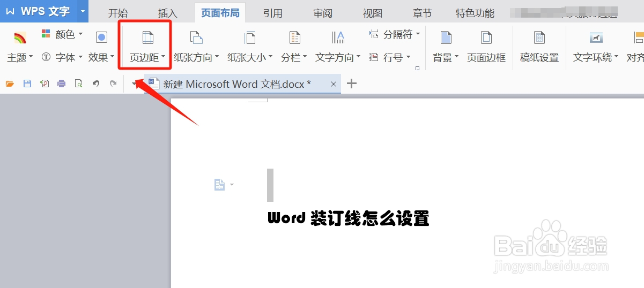Click the heading text Word 装订线怎么设置
The height and width of the screenshot is (288, 644).
(349, 218)
